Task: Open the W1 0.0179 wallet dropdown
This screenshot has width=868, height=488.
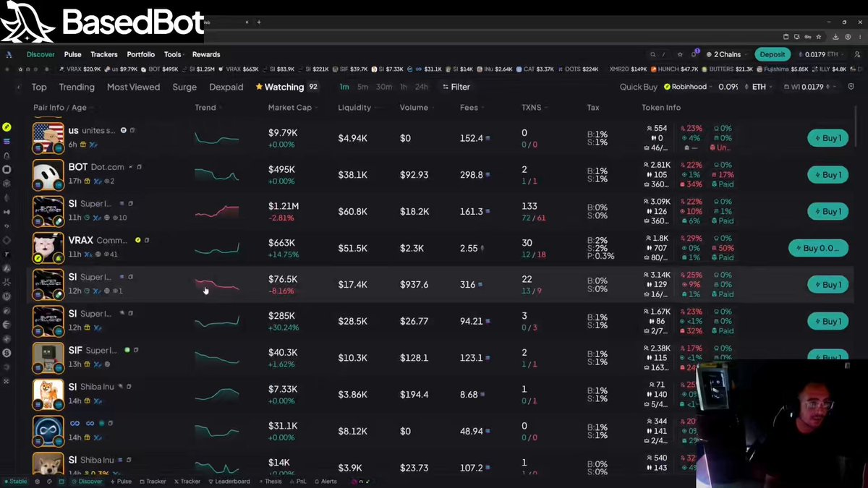Action: 809,87
